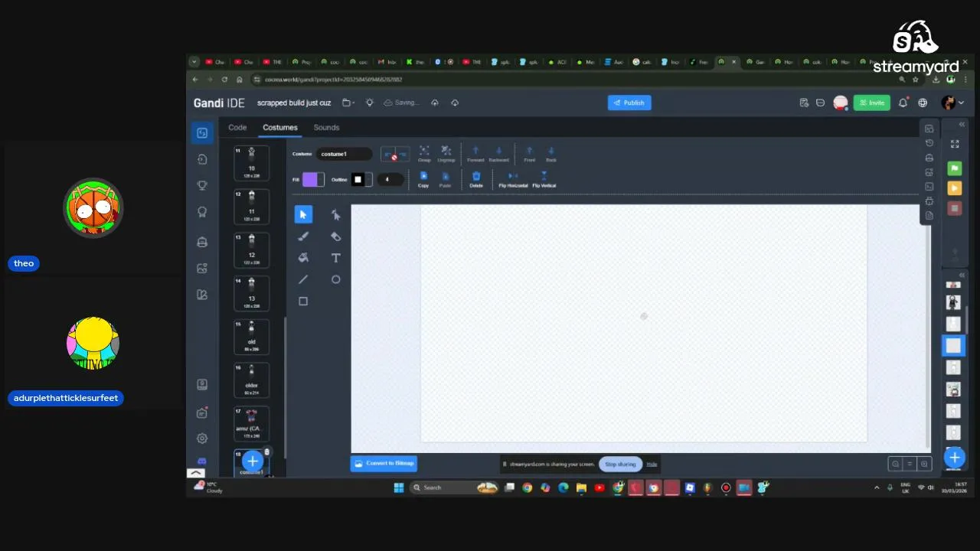
Task: Switch to the Code tab
Action: click(237, 128)
